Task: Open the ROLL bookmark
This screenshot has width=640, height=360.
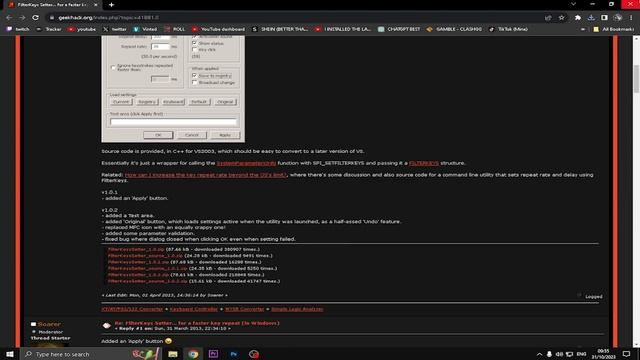Action: pos(175,29)
